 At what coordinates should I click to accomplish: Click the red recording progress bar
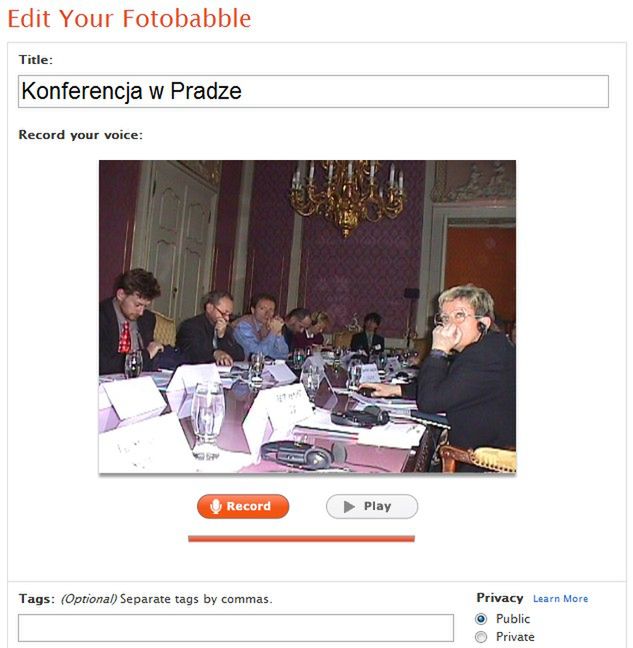[x=301, y=538]
